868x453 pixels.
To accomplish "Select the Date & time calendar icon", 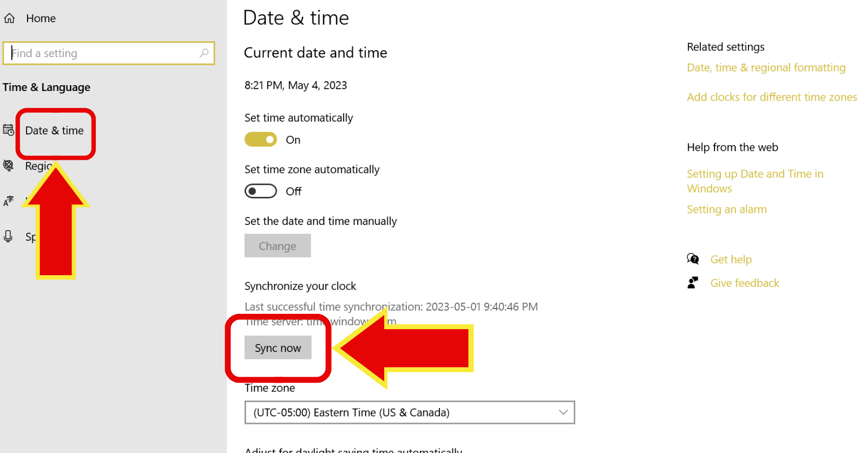I will click(8, 129).
